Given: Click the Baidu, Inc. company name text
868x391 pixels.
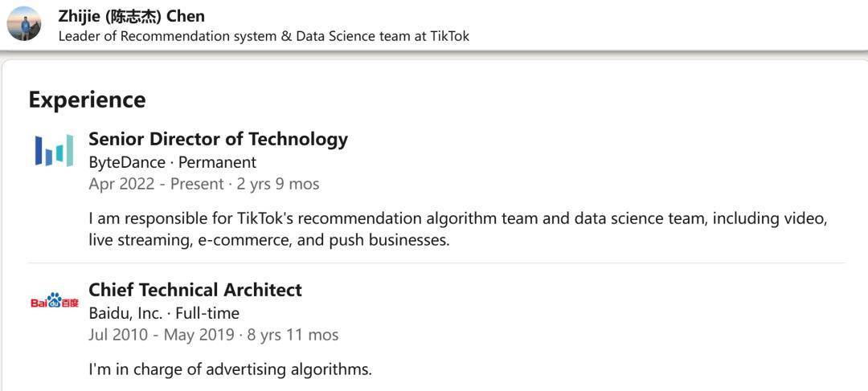Looking at the screenshot, I should pos(125,314).
